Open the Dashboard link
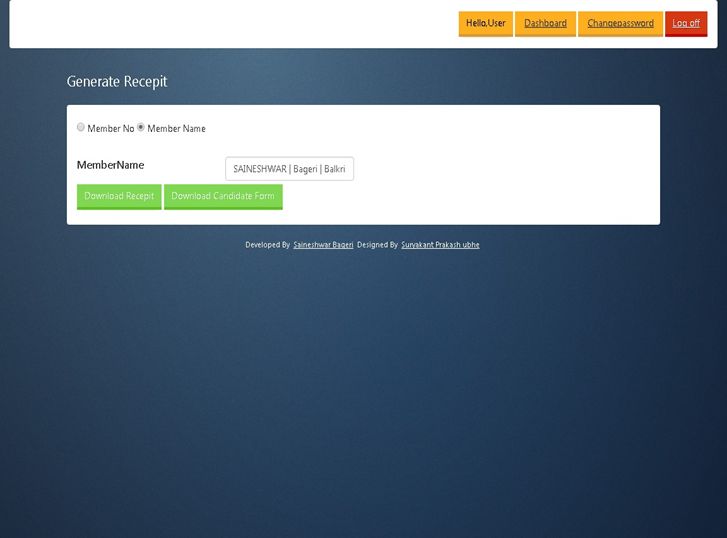The height and width of the screenshot is (538, 727). click(x=545, y=24)
